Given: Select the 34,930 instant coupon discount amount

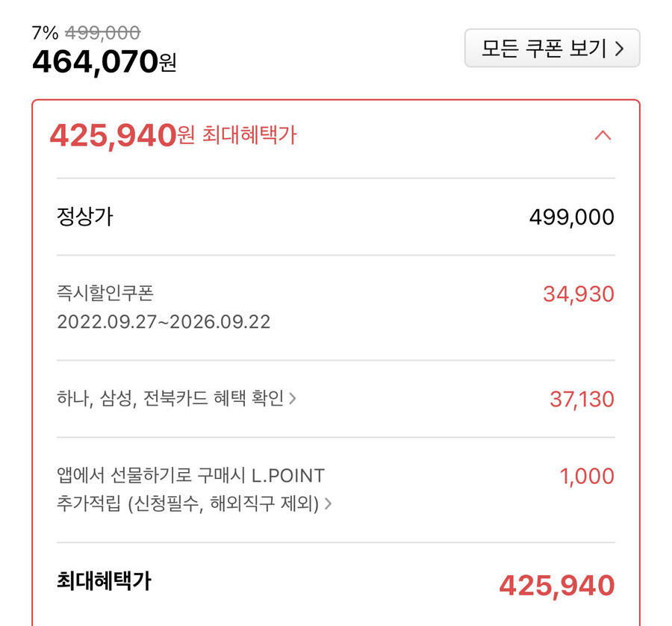Looking at the screenshot, I should (577, 294).
